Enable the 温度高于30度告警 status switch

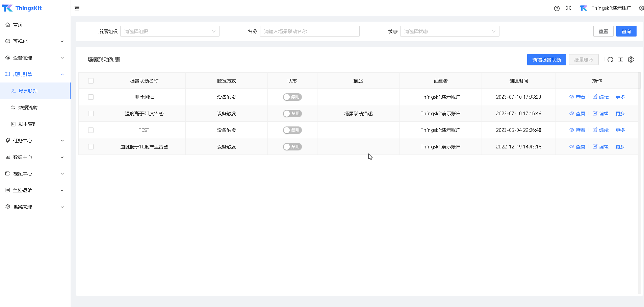pyautogui.click(x=292, y=114)
